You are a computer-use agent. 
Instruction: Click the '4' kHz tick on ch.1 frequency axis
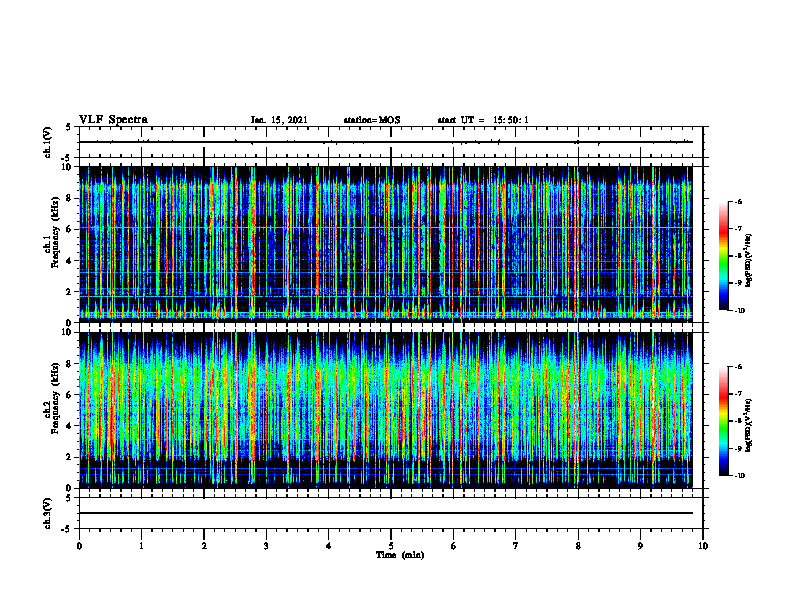coord(70,261)
